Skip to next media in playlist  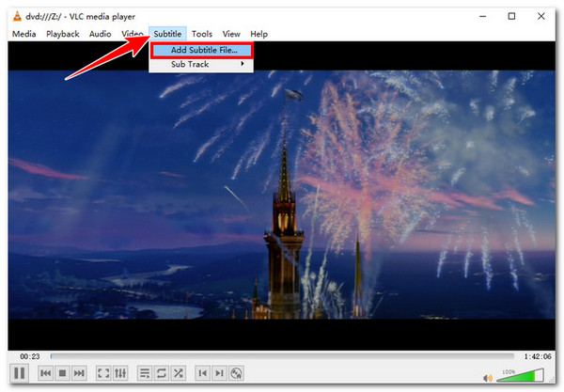pos(79,373)
